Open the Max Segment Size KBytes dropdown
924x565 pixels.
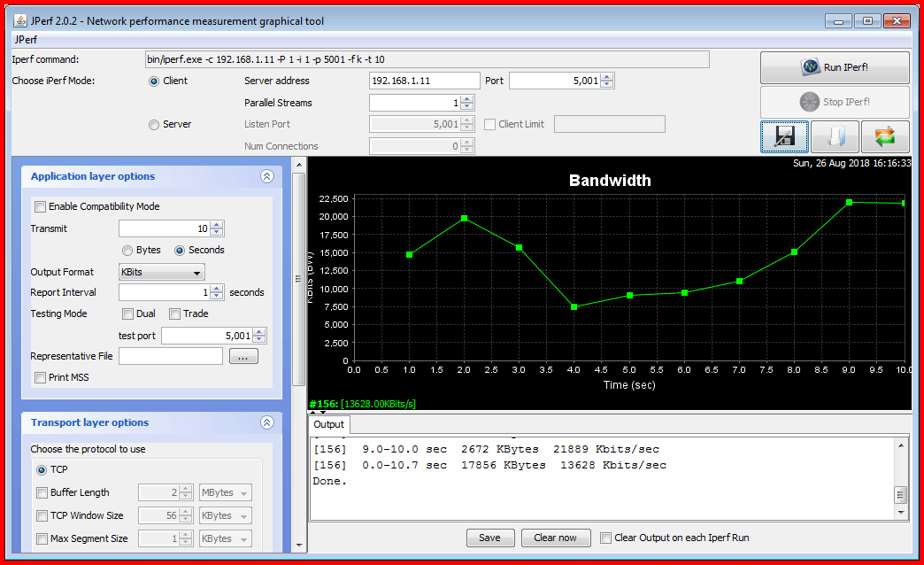[x=226, y=538]
